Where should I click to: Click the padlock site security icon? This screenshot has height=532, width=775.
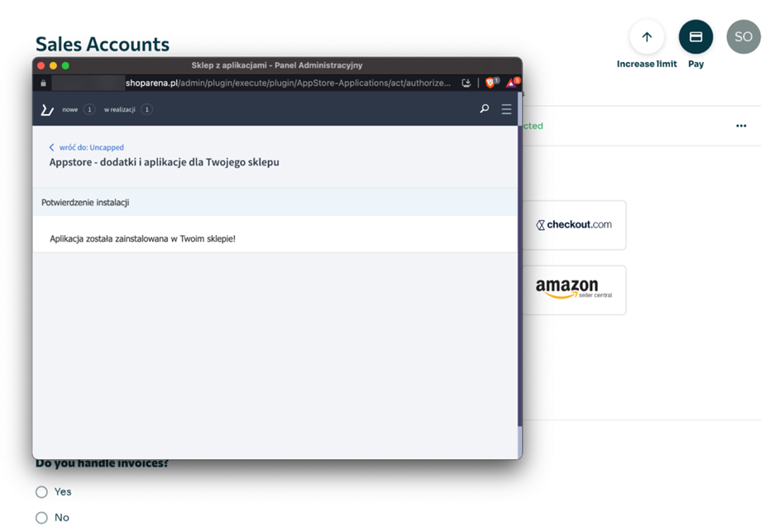click(43, 83)
